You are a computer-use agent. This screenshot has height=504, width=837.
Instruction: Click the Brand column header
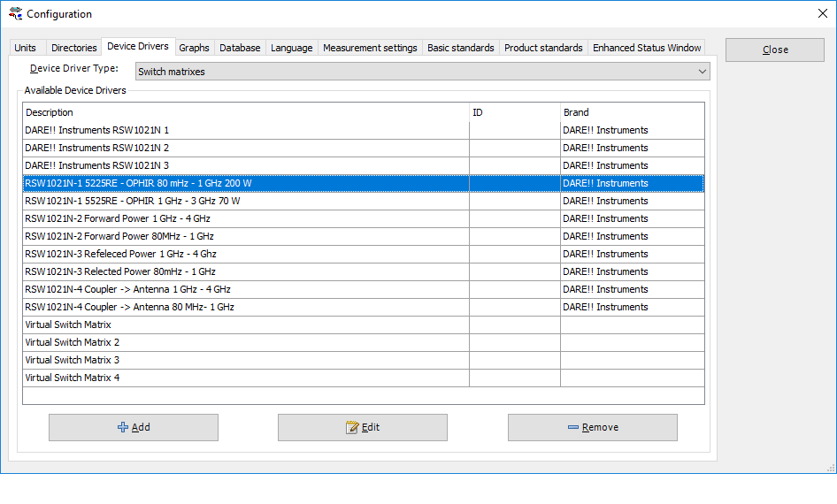[x=576, y=112]
